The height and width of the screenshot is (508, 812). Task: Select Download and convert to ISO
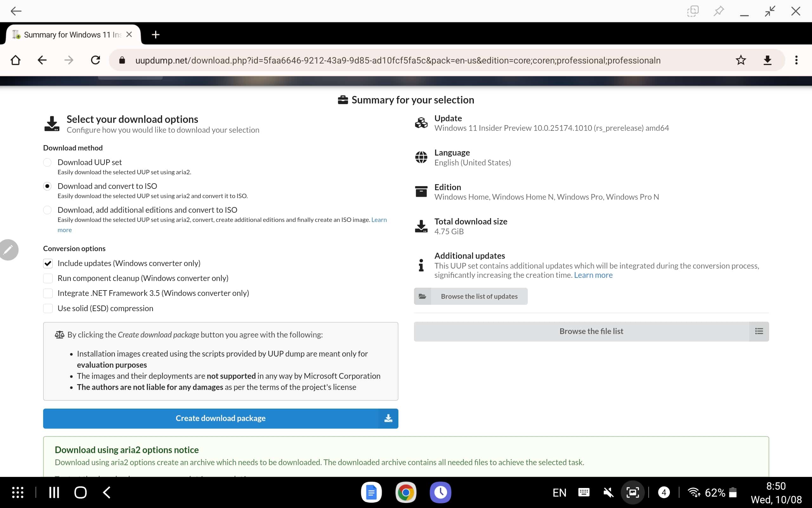pyautogui.click(x=47, y=186)
